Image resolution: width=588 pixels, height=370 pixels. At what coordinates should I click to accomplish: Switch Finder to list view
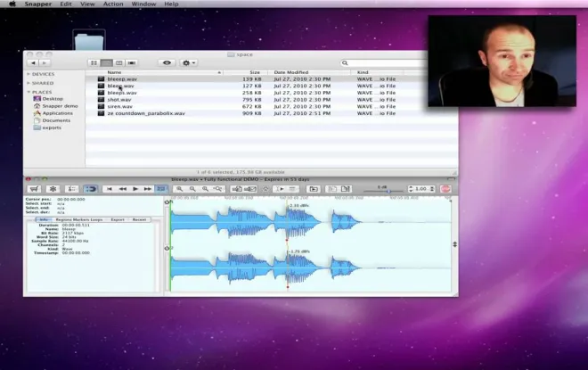(x=107, y=62)
